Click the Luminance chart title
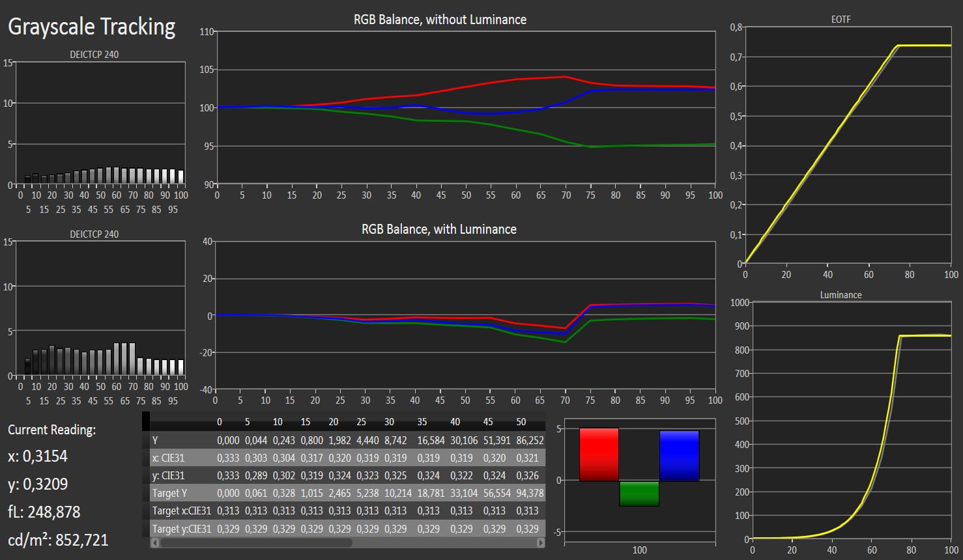 tap(841, 295)
